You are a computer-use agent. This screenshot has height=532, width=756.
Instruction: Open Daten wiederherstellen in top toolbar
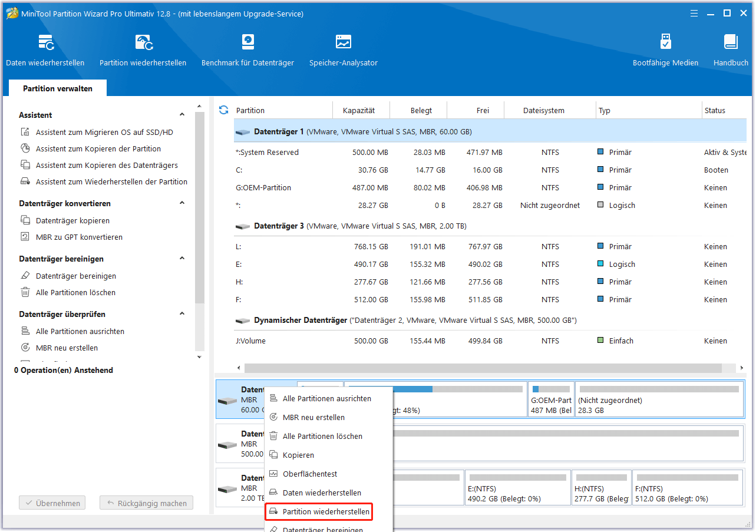(x=45, y=50)
